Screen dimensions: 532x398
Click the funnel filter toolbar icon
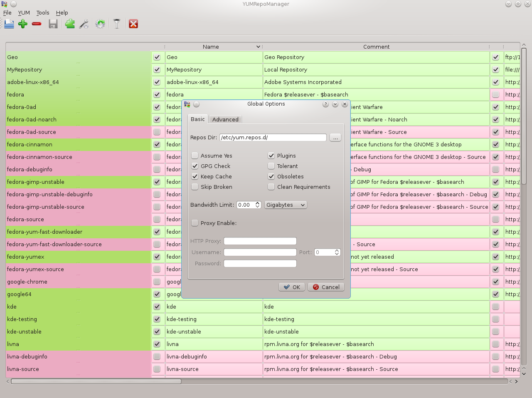click(x=117, y=24)
